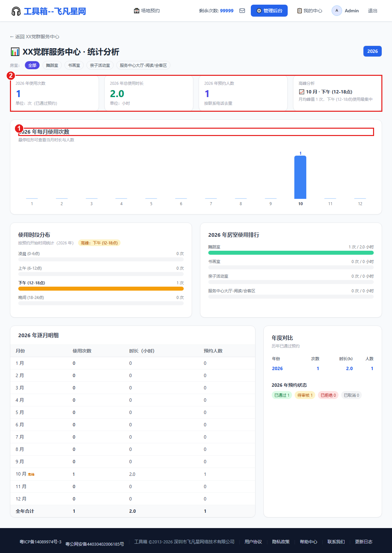Click the 已拒绝 0 status tag
Screen dimensions: 392x553
click(328, 395)
